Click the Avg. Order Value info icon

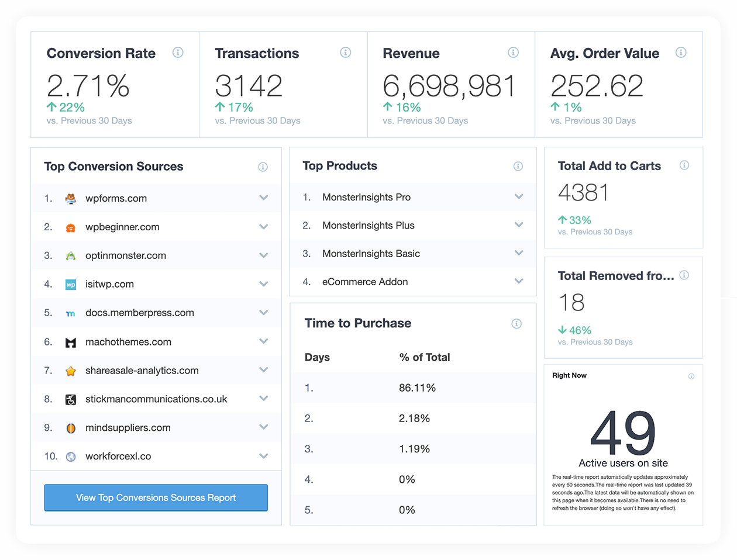(681, 53)
